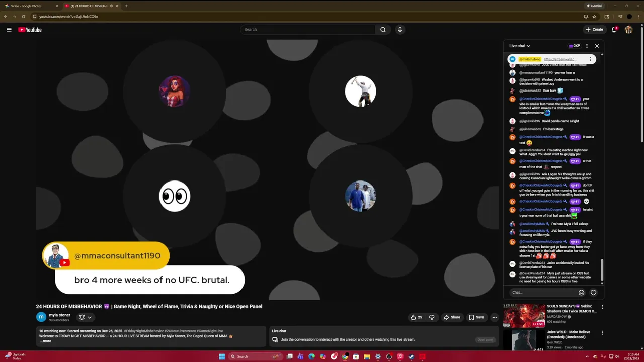
Task: Open the YouTube notifications bell
Action: (x=614, y=30)
